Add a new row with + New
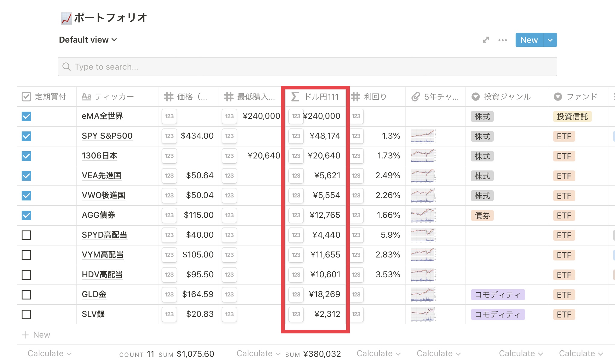 36,335
